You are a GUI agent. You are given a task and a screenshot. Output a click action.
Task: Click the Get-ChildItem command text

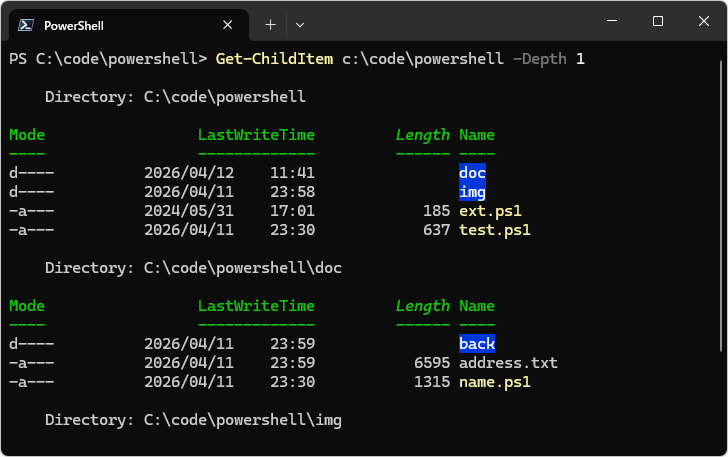tap(274, 59)
